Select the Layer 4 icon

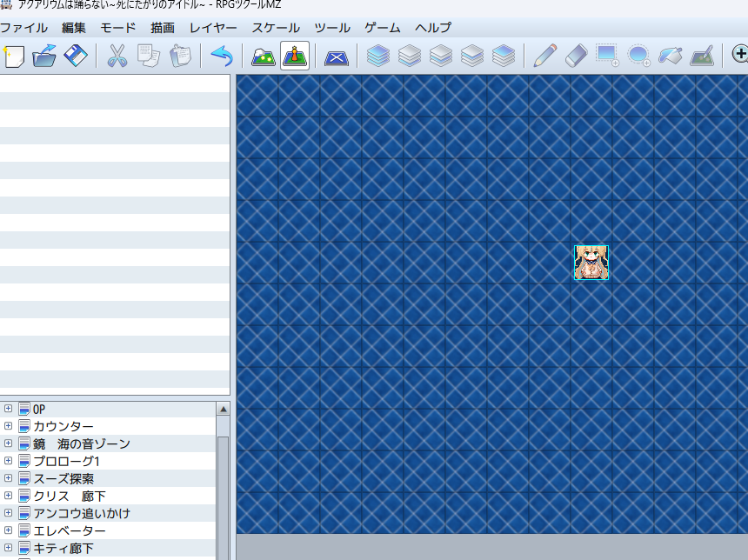click(504, 57)
